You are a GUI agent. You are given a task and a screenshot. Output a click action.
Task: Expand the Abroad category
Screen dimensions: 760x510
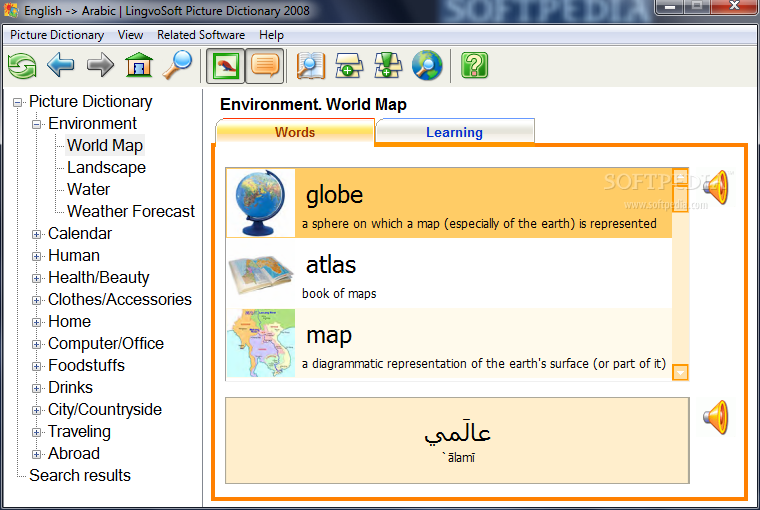36,454
